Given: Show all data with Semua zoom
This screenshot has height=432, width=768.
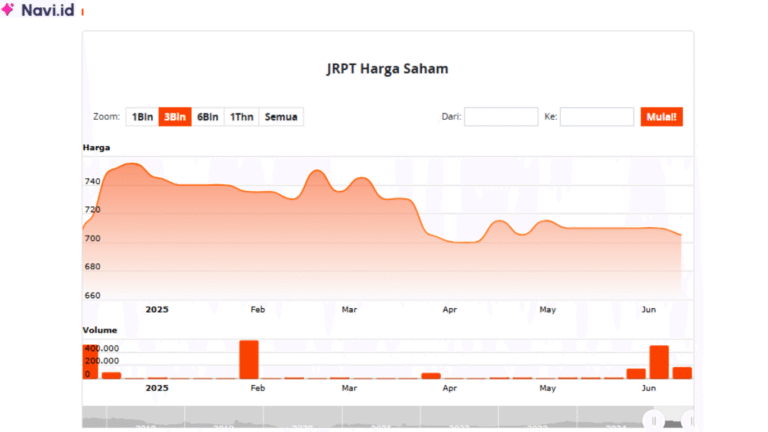Looking at the screenshot, I should tap(281, 117).
